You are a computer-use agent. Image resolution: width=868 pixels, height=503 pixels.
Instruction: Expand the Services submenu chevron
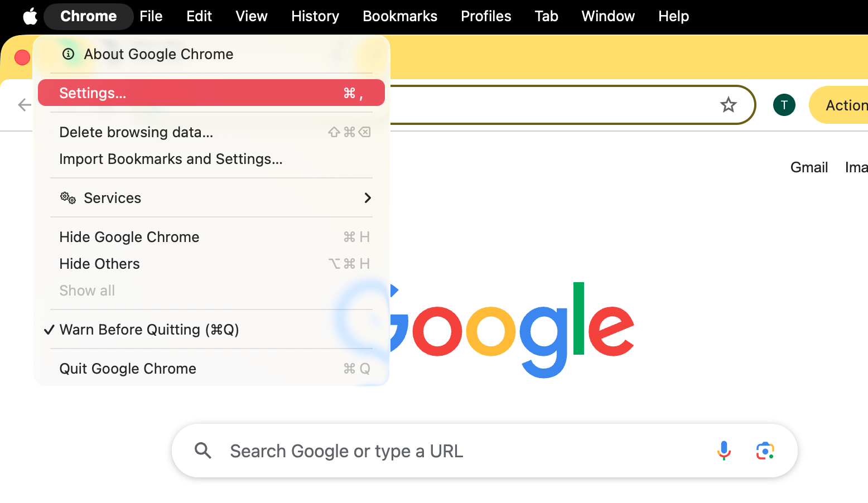click(x=367, y=198)
